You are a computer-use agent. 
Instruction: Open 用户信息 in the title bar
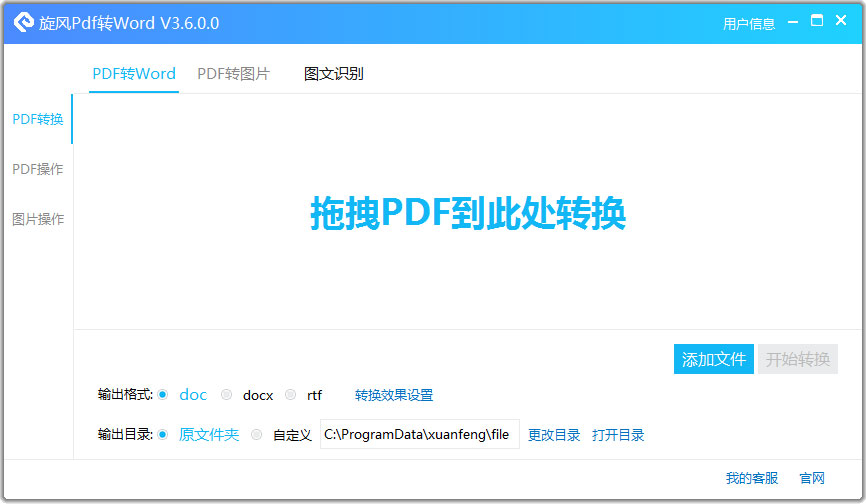click(749, 24)
